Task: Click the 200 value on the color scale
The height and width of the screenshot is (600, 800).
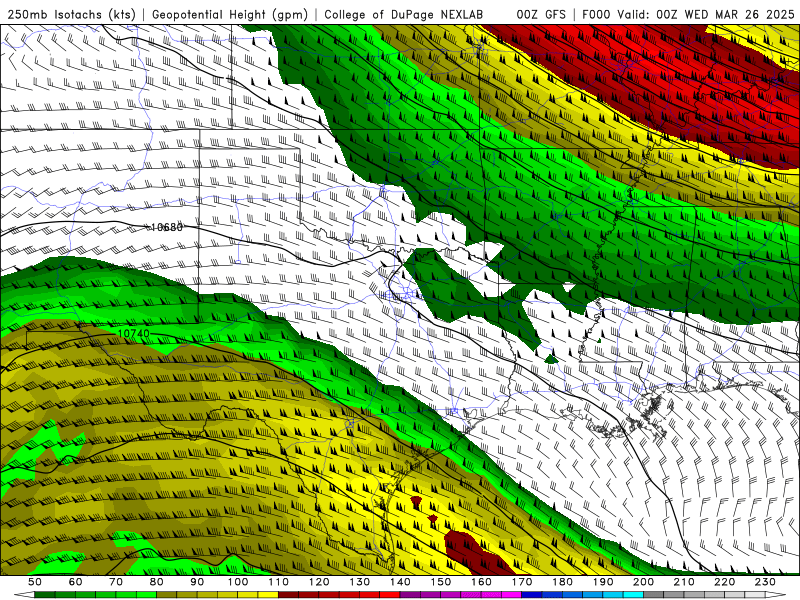Action: [643, 582]
